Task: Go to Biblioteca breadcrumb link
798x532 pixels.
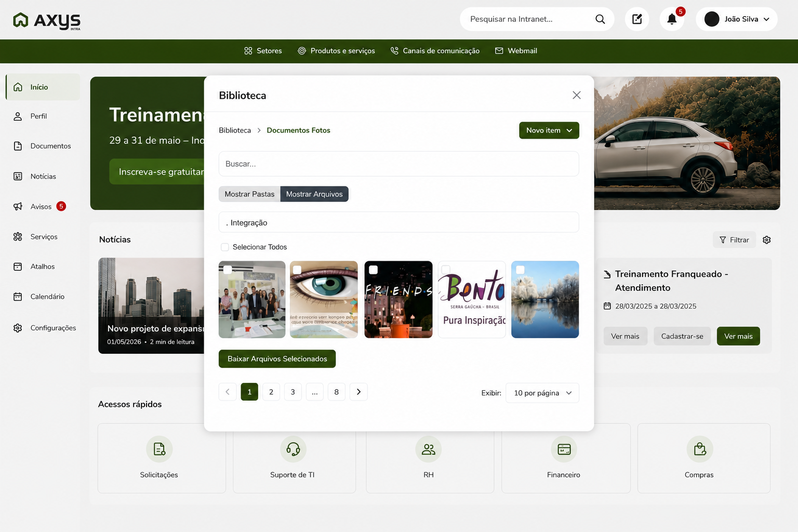Action: click(x=235, y=130)
